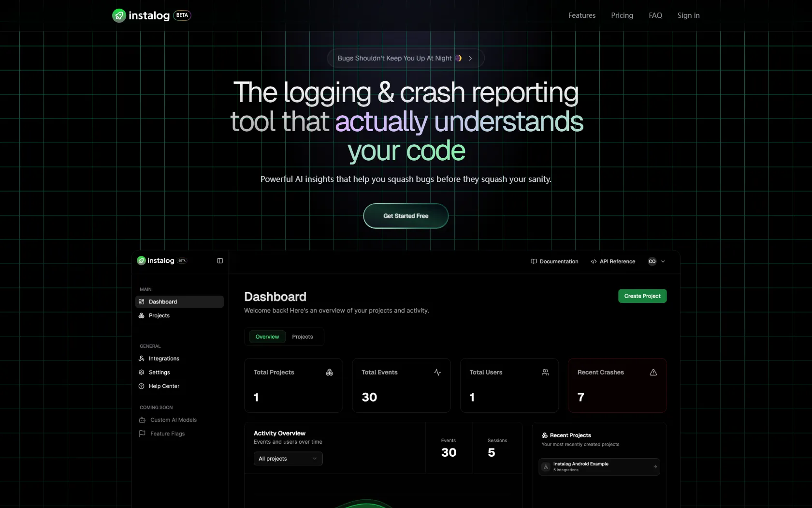
Task: Click the Get Started Free button
Action: click(x=406, y=216)
